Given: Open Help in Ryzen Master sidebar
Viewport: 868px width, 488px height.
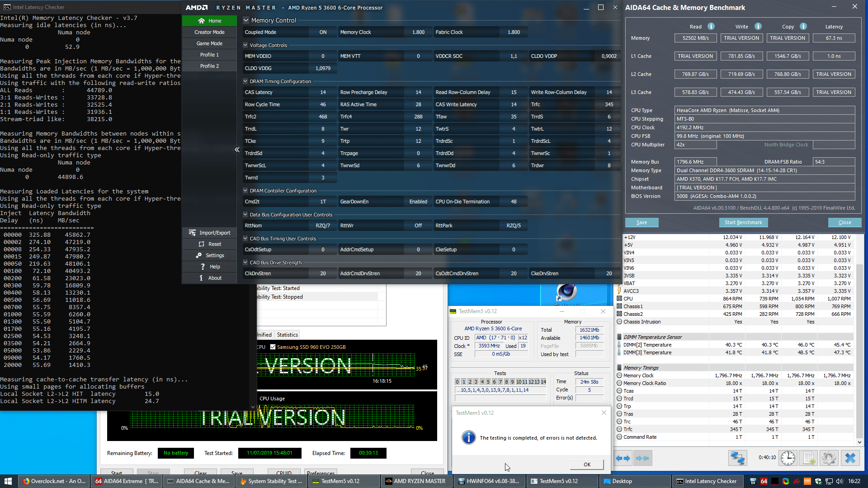Looking at the screenshot, I should pyautogui.click(x=209, y=267).
